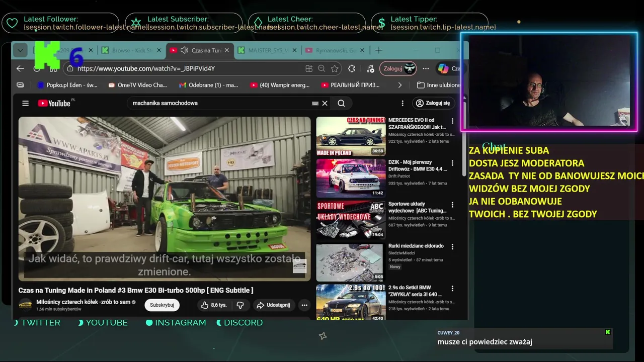The height and width of the screenshot is (362, 644).
Task: Like the video with 8,6 tys.
Action: coord(214,305)
